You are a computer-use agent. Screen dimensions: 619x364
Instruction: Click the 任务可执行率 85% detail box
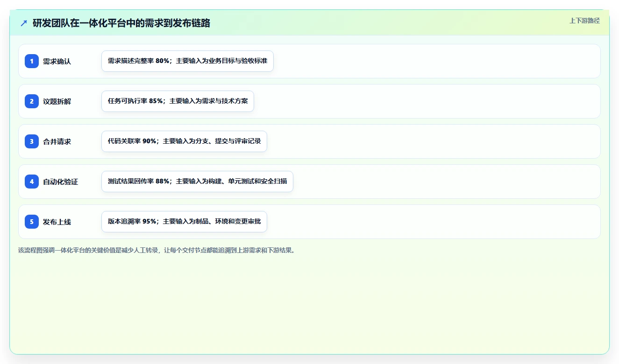tap(178, 101)
